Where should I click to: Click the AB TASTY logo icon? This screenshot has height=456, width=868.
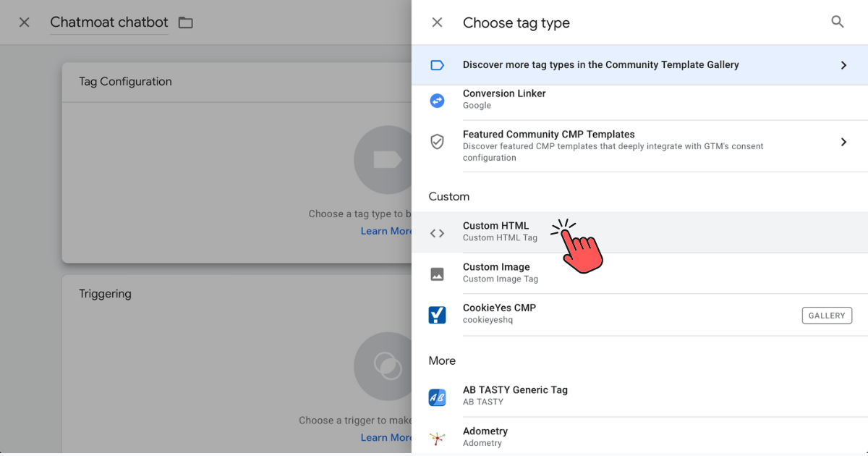point(437,397)
